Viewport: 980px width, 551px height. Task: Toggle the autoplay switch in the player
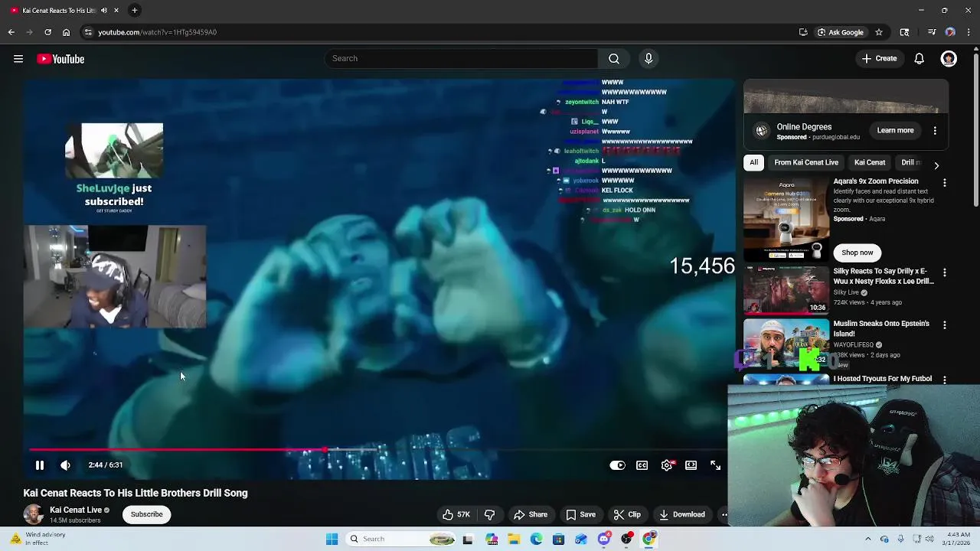617,465
